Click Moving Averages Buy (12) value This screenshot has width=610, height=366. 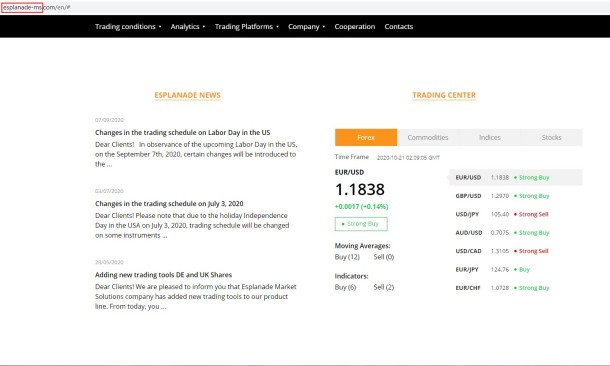(347, 257)
